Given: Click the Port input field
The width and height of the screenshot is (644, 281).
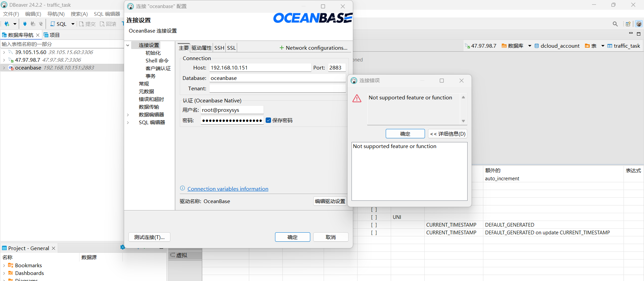Looking at the screenshot, I should tap(337, 68).
